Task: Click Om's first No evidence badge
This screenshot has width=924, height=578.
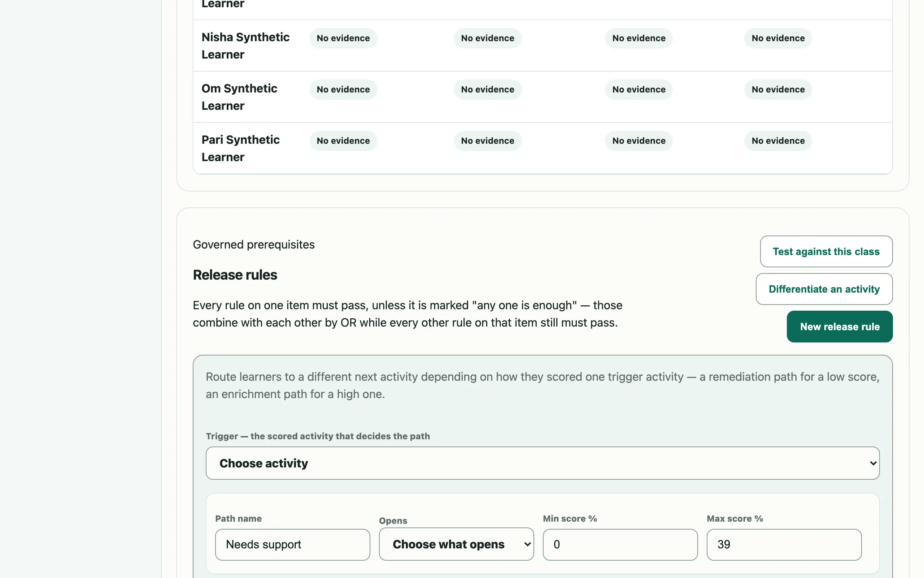Action: click(x=343, y=90)
